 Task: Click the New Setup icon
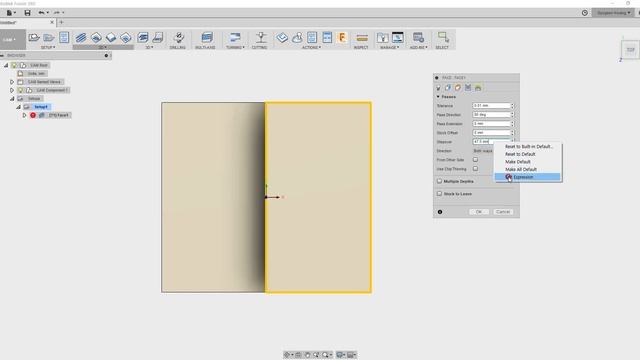[x=33, y=38]
